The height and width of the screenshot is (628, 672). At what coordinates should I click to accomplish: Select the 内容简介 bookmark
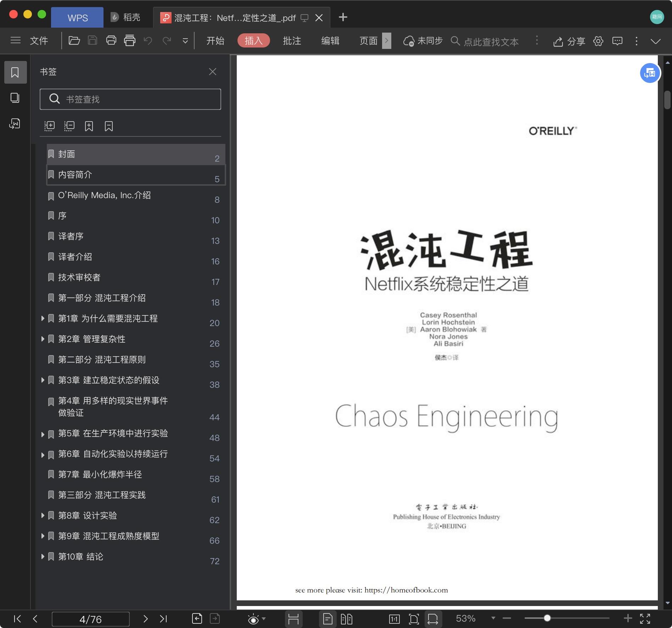[136, 175]
